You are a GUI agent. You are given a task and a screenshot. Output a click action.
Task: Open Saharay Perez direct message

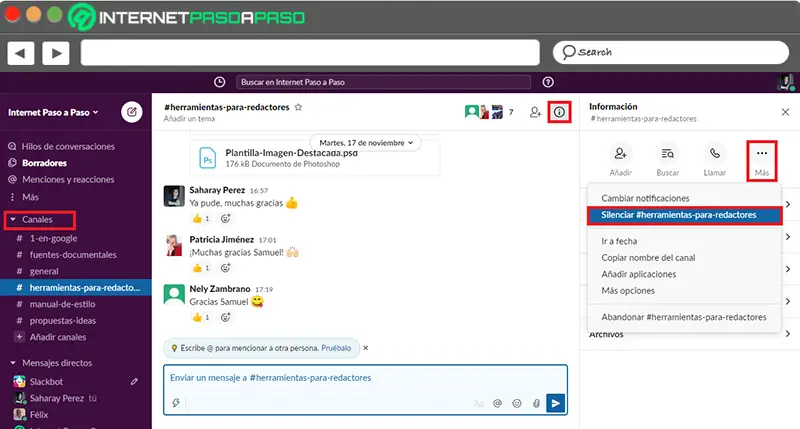(56, 398)
